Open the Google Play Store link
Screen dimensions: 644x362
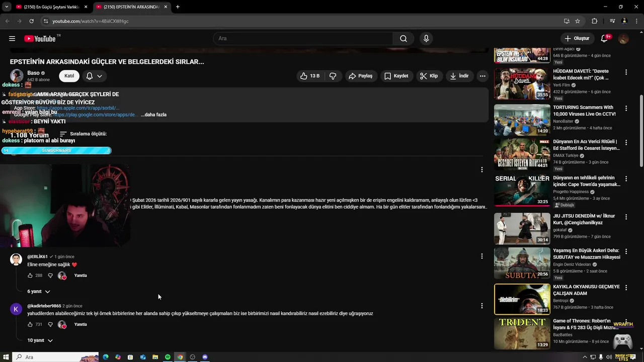95,115
